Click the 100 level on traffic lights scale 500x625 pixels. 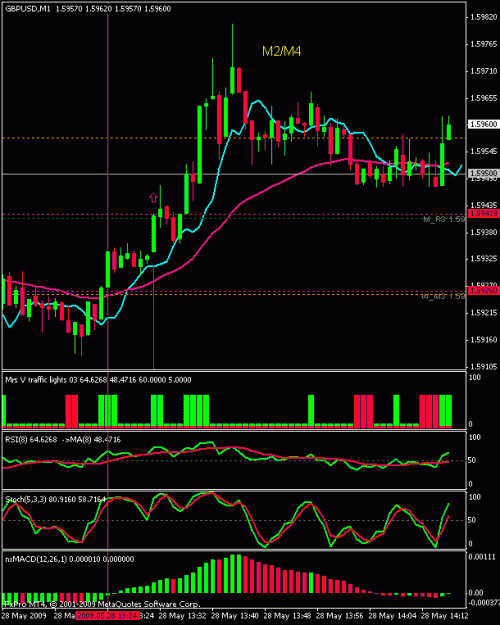[474, 377]
